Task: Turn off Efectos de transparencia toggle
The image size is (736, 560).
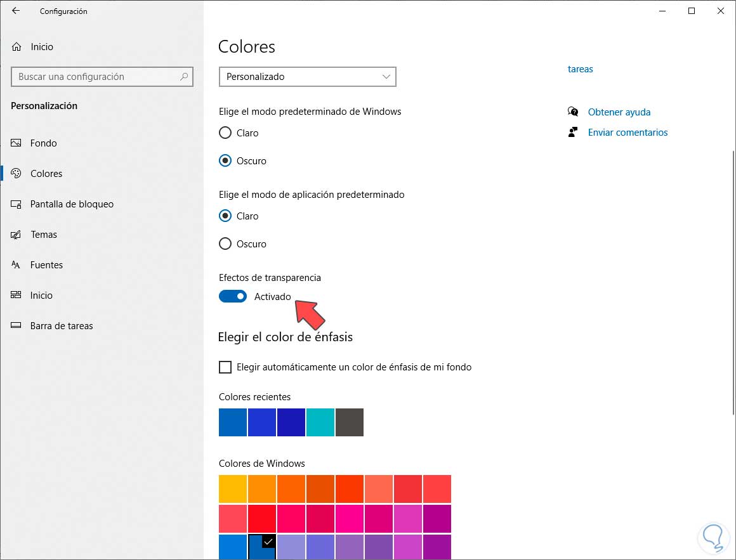Action: click(x=233, y=296)
